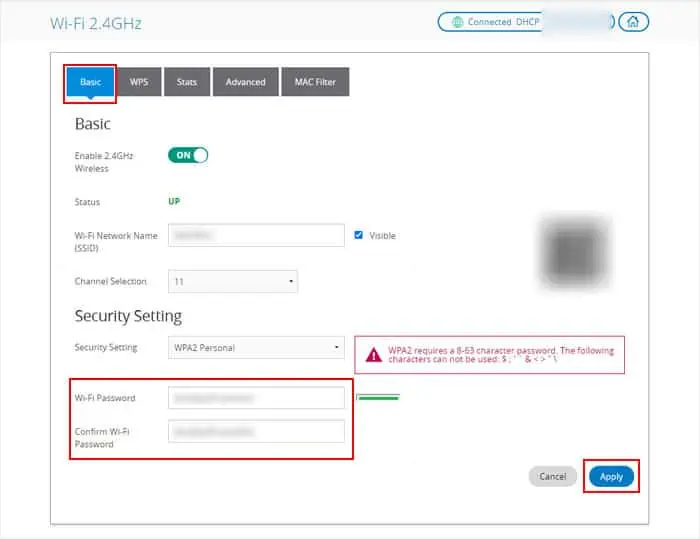Click the Wi-Fi Network Name (SSID) label
700x539 pixels.
click(116, 242)
